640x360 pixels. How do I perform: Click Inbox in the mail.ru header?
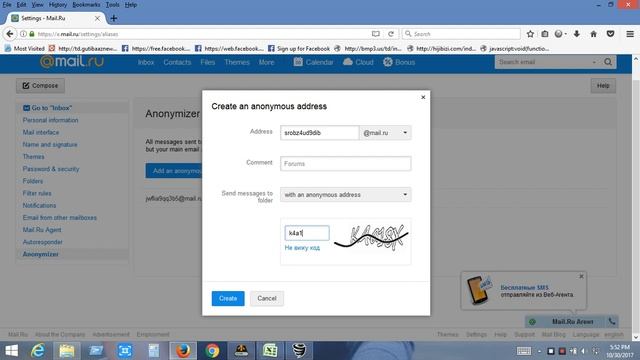pos(146,62)
